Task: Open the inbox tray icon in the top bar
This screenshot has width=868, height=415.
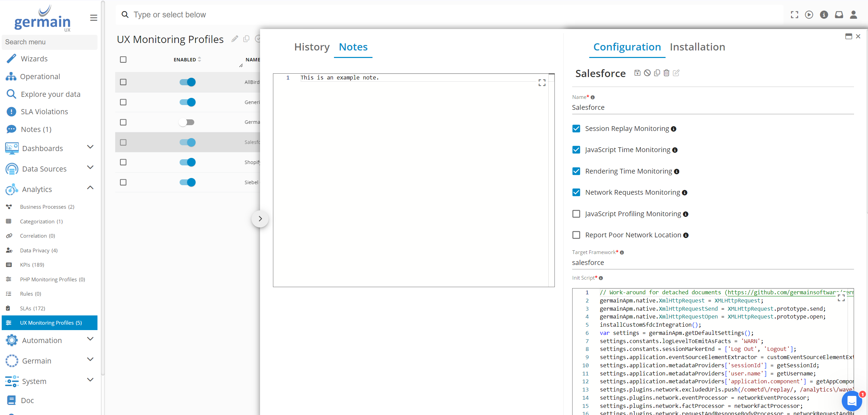Action: point(839,15)
